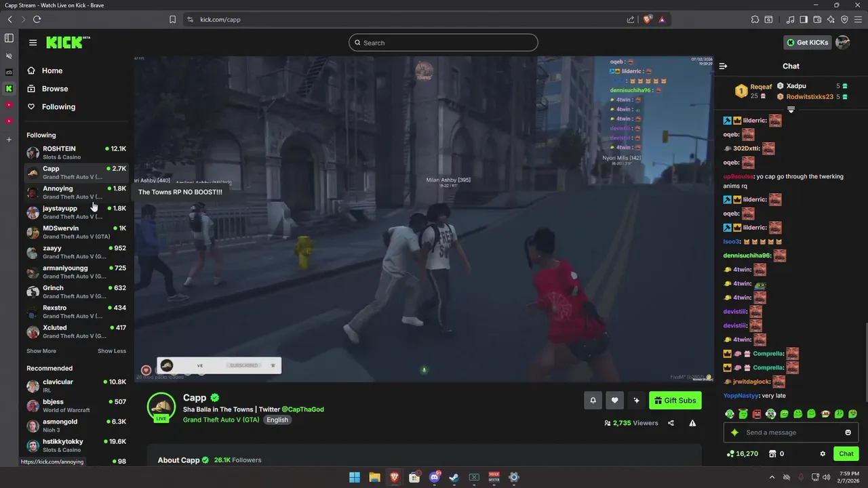Open Grand Theft Auto V (GTA) category link
Image resolution: width=868 pixels, height=488 pixels.
[x=221, y=420]
